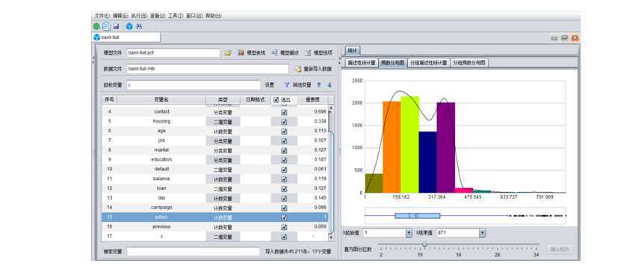This screenshot has height=272, width=644.
Task: Open the 文件 File menu
Action: point(102,16)
